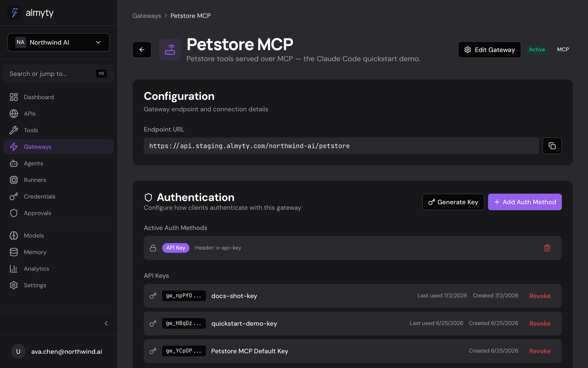Open the Northwind AI workspace dropdown
Image resolution: width=588 pixels, height=368 pixels.
click(59, 42)
